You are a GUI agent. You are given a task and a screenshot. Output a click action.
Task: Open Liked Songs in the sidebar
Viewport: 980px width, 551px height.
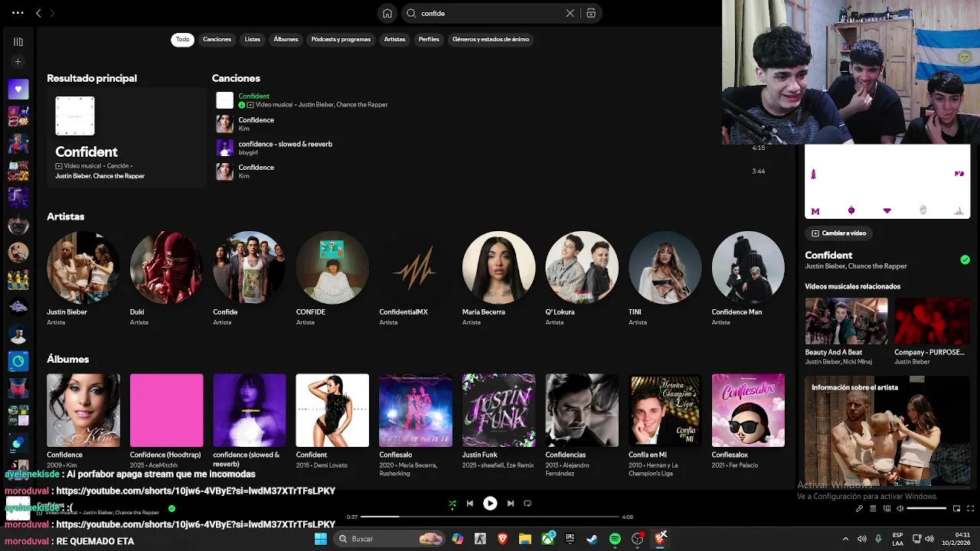click(18, 89)
